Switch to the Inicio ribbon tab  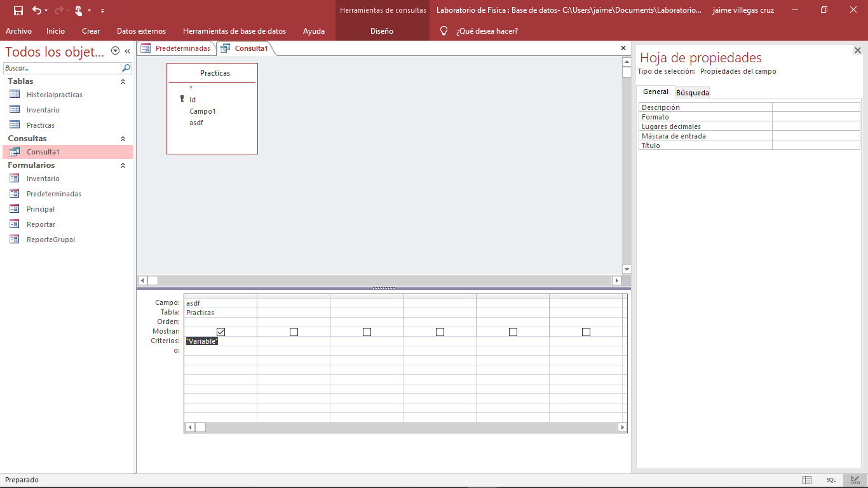(x=55, y=31)
